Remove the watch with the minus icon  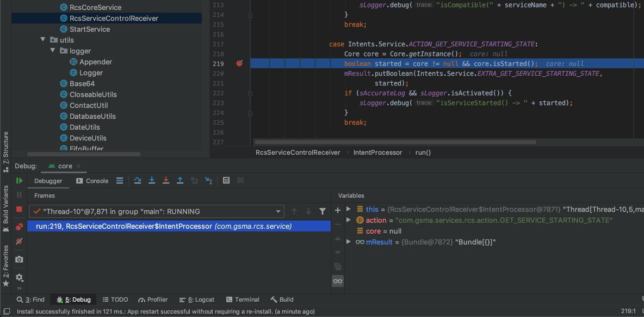[338, 224]
